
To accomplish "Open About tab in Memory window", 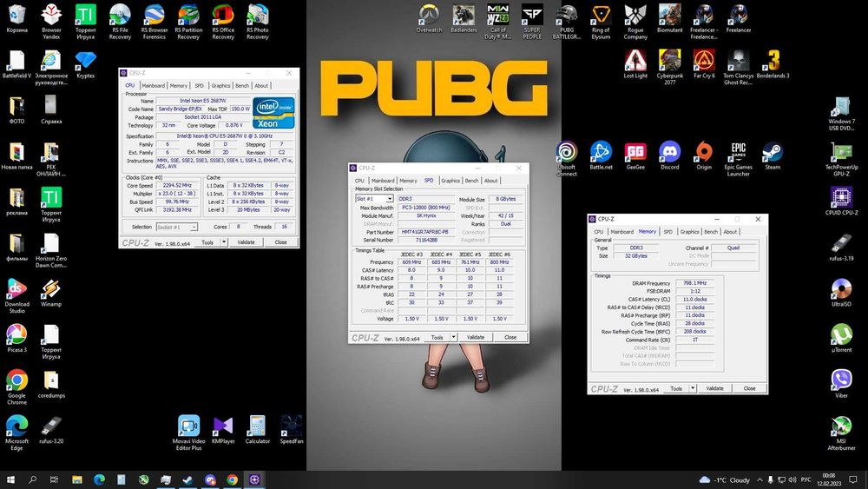I will pyautogui.click(x=730, y=232).
